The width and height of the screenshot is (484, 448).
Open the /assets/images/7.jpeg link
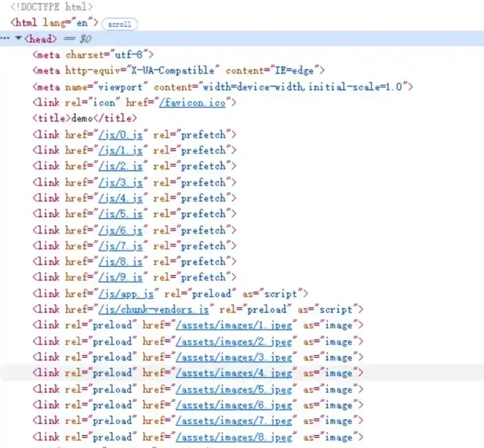pos(234,421)
